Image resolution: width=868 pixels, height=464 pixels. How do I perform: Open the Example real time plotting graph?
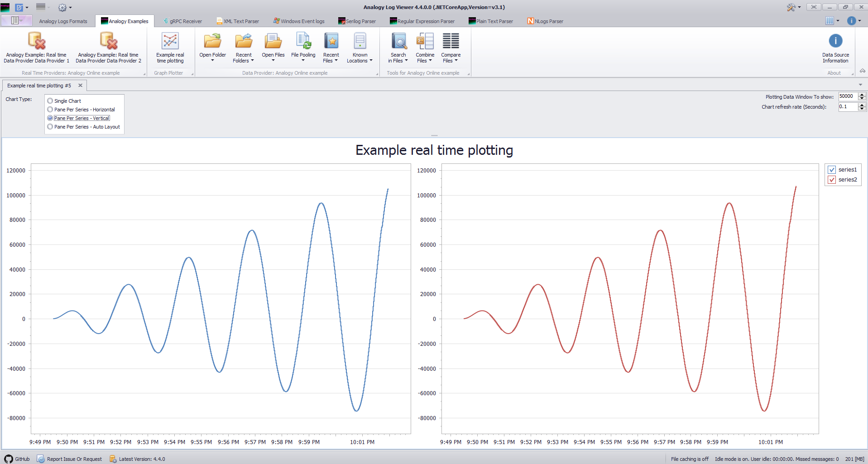[x=170, y=48]
